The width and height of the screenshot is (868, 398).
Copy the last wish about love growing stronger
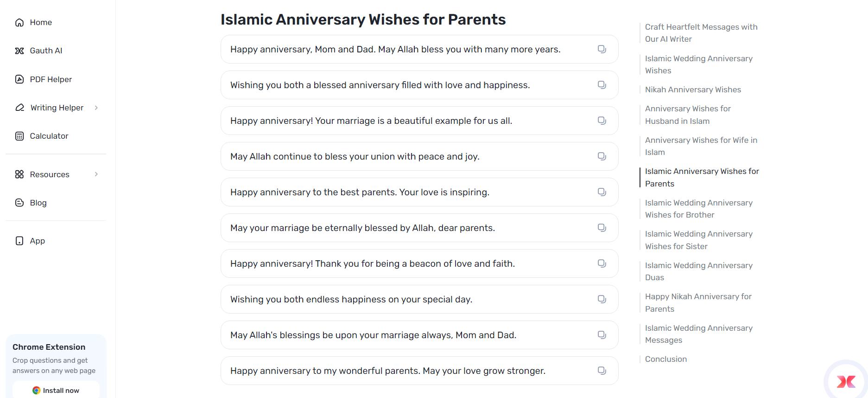point(602,371)
